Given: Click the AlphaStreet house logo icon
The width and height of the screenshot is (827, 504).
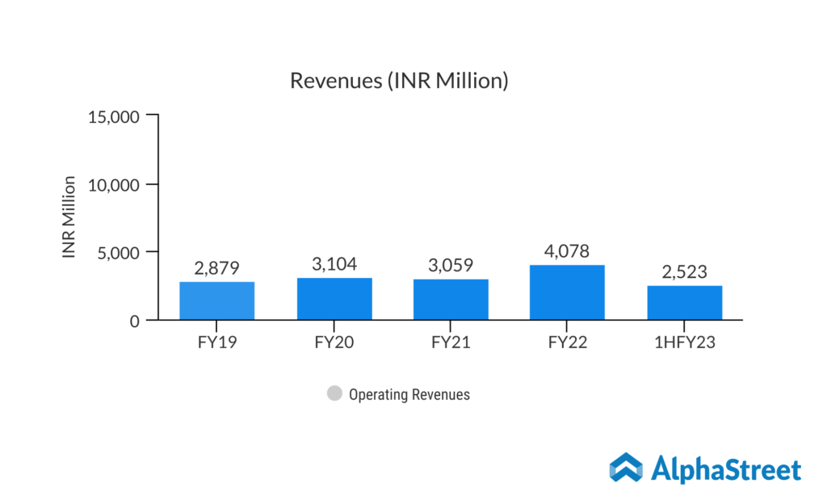Looking at the screenshot, I should click(x=625, y=469).
